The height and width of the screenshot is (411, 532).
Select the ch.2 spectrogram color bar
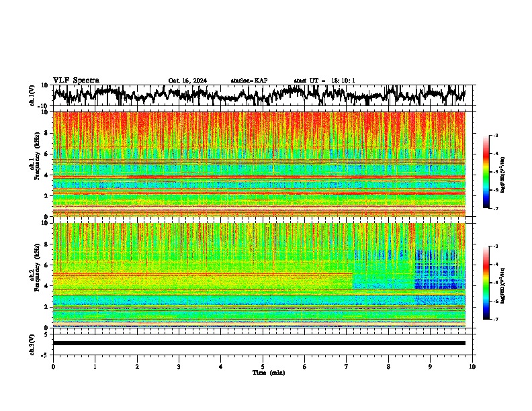click(486, 283)
